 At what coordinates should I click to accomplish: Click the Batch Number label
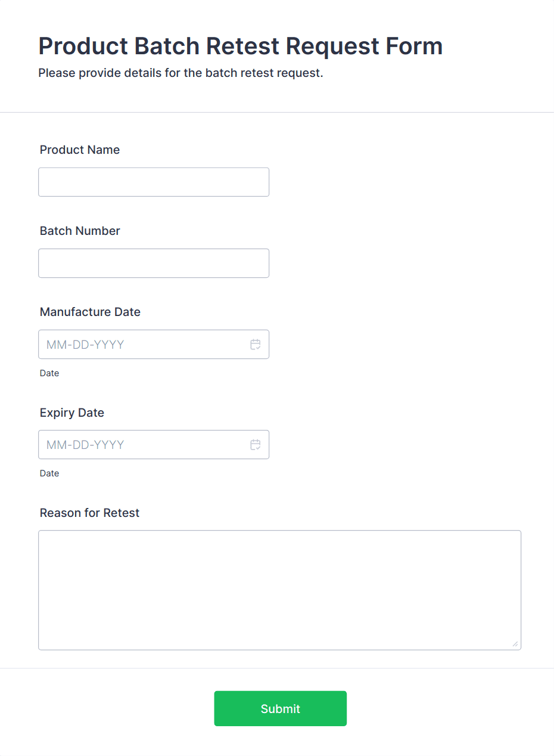80,231
